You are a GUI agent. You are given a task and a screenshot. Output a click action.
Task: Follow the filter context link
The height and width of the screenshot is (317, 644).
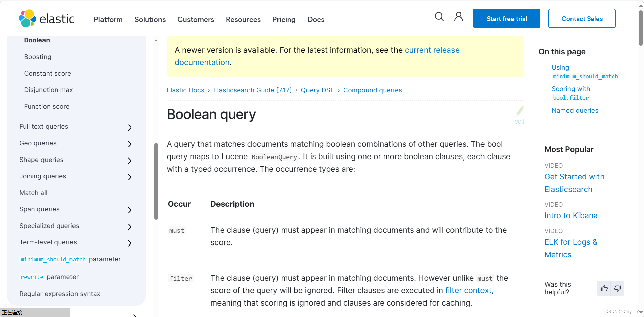tap(468, 290)
